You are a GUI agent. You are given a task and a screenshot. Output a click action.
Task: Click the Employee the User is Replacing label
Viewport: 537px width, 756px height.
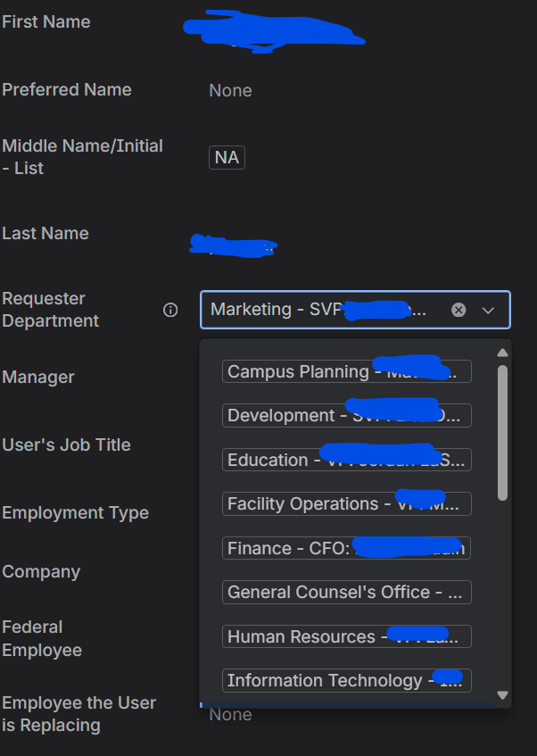click(x=79, y=714)
